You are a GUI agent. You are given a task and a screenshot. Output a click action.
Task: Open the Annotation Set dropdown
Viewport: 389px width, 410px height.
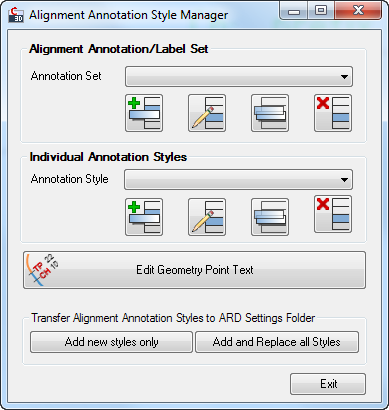[239, 76]
